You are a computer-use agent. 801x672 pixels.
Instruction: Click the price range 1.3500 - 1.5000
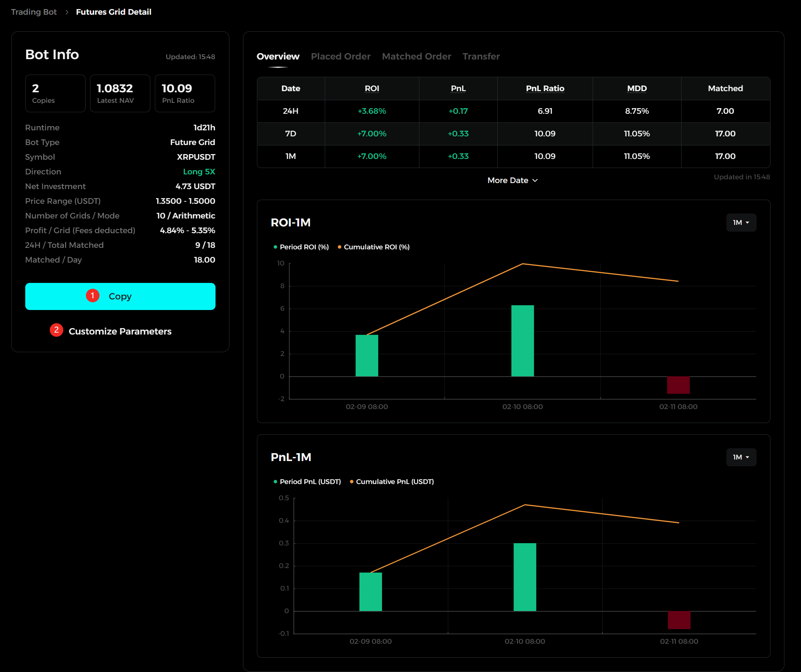tap(185, 201)
